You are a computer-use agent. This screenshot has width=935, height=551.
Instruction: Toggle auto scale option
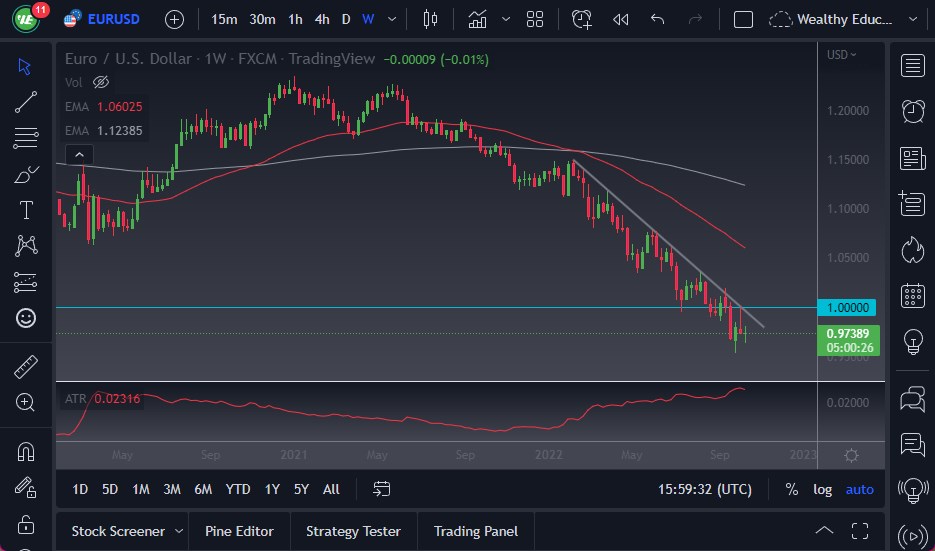tap(859, 489)
